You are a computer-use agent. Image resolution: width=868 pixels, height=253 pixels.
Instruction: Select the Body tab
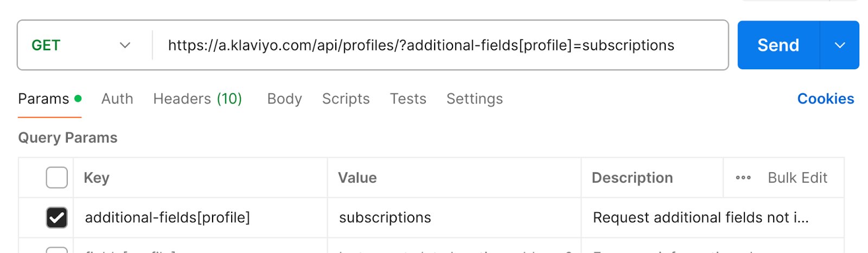coord(284,99)
